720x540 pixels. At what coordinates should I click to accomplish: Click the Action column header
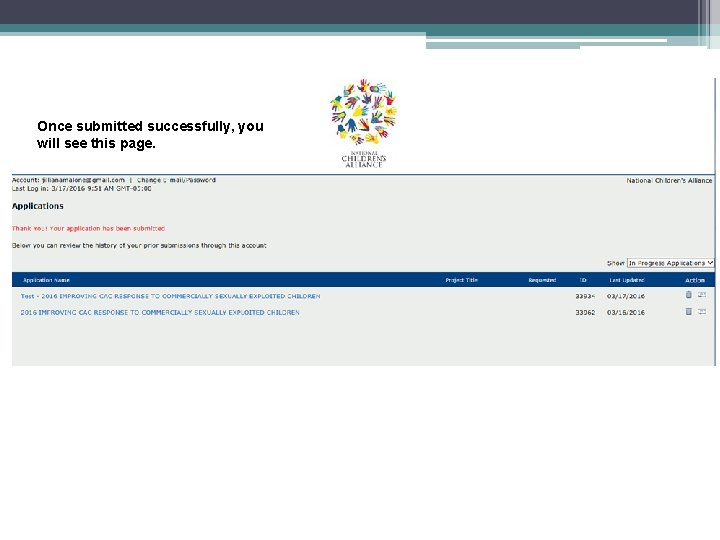click(695, 280)
